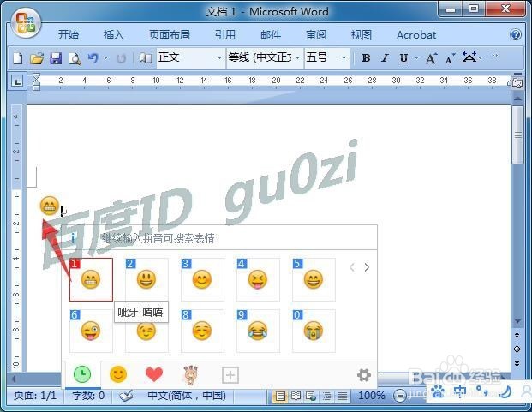
Task: Go to next emoji page
Action: click(x=367, y=267)
